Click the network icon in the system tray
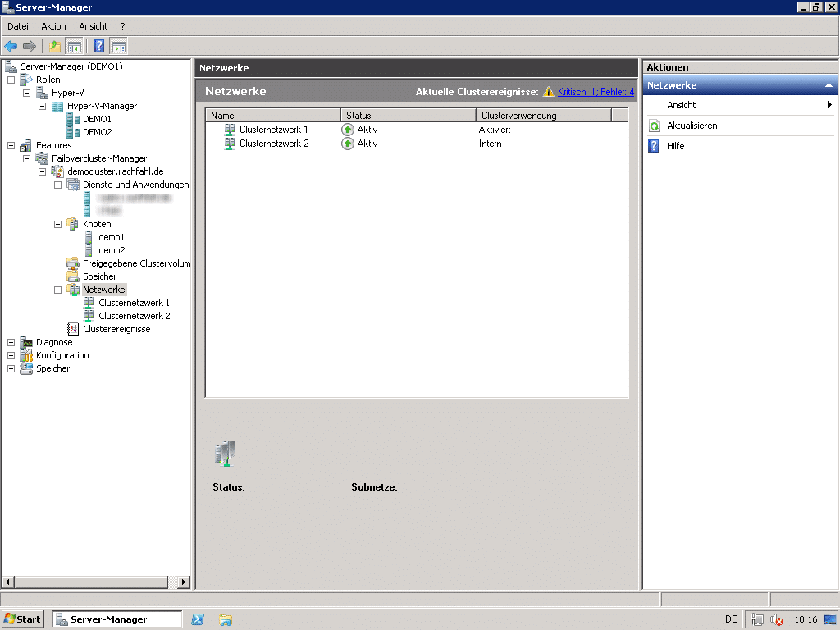The height and width of the screenshot is (630, 840). pos(756,619)
